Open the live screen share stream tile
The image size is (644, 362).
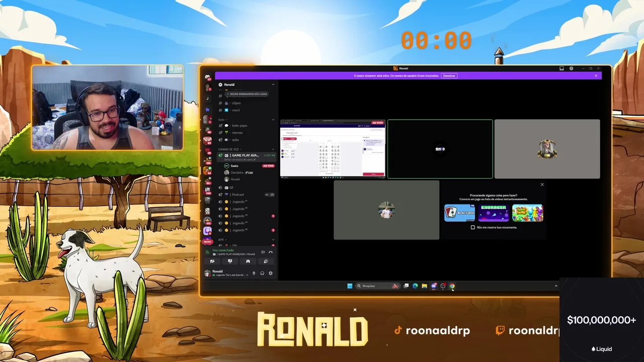tap(333, 149)
